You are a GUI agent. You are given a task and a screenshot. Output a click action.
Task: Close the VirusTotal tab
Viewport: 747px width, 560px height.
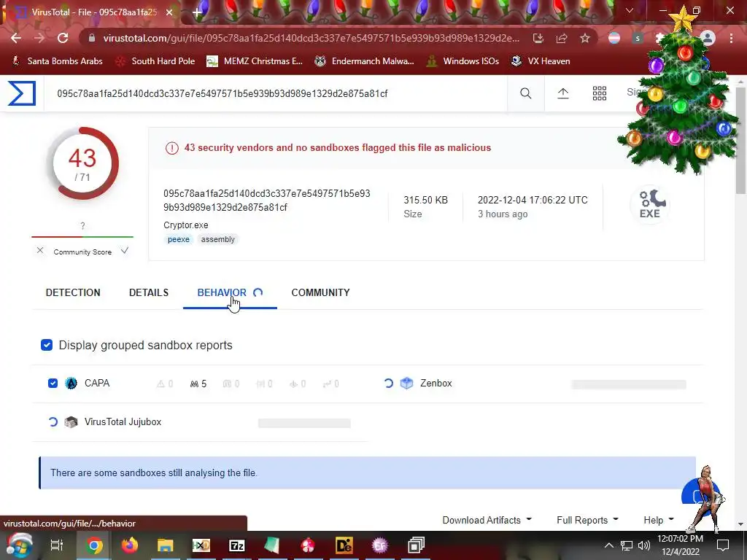pos(169,12)
